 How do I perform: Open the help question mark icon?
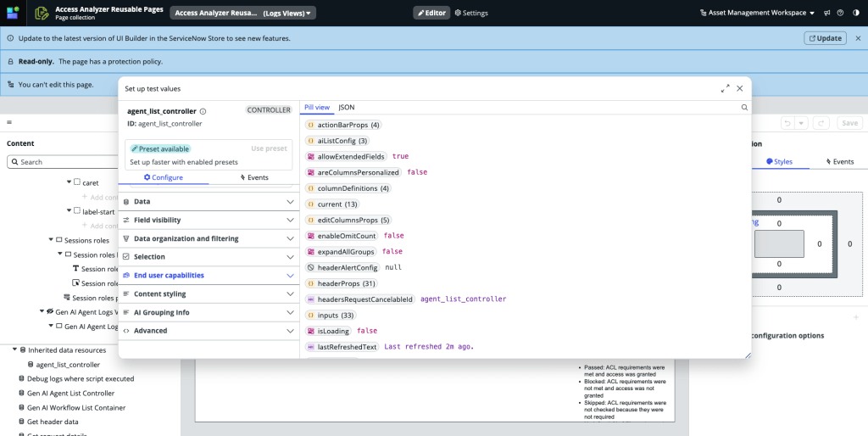point(840,13)
